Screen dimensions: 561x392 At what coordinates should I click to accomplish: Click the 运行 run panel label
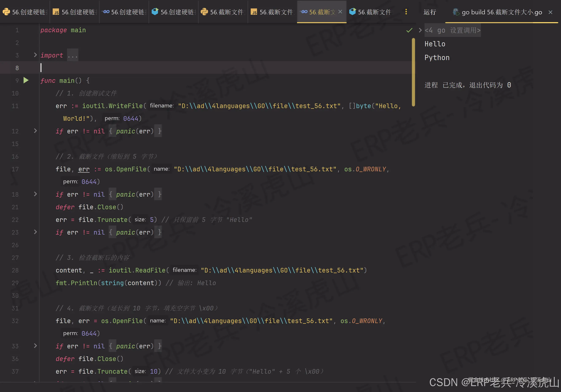(x=430, y=12)
